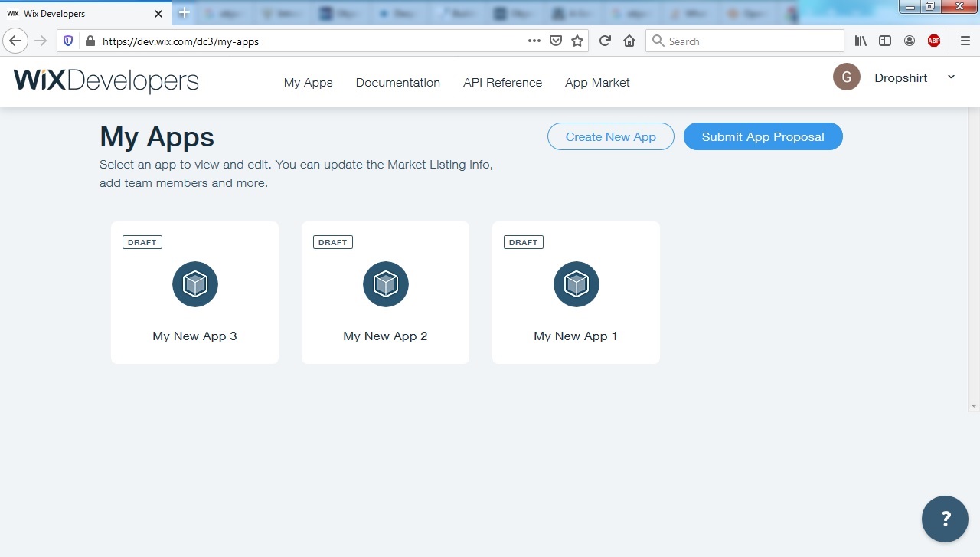This screenshot has height=557, width=980.
Task: Click the Dropshirt account name
Action: (x=901, y=78)
